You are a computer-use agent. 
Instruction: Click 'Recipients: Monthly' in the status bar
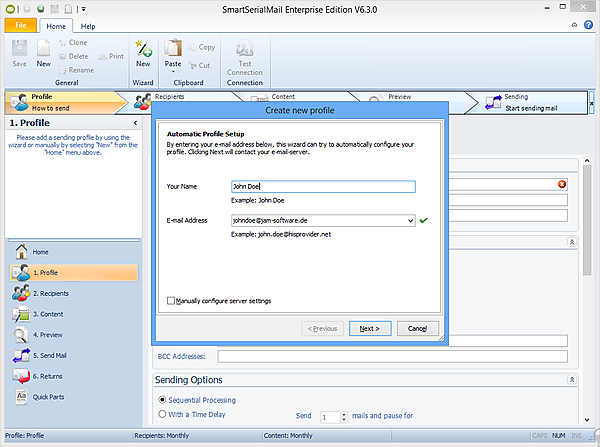pos(161,436)
